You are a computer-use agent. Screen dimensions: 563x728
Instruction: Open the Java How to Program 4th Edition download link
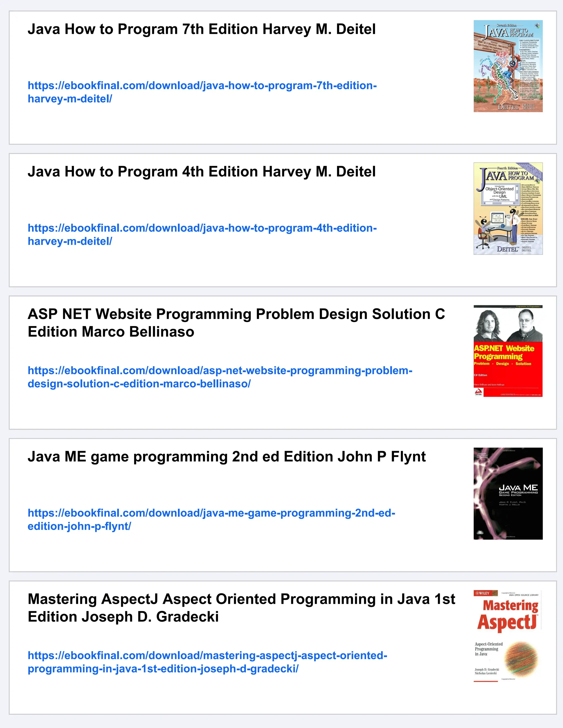coord(202,234)
